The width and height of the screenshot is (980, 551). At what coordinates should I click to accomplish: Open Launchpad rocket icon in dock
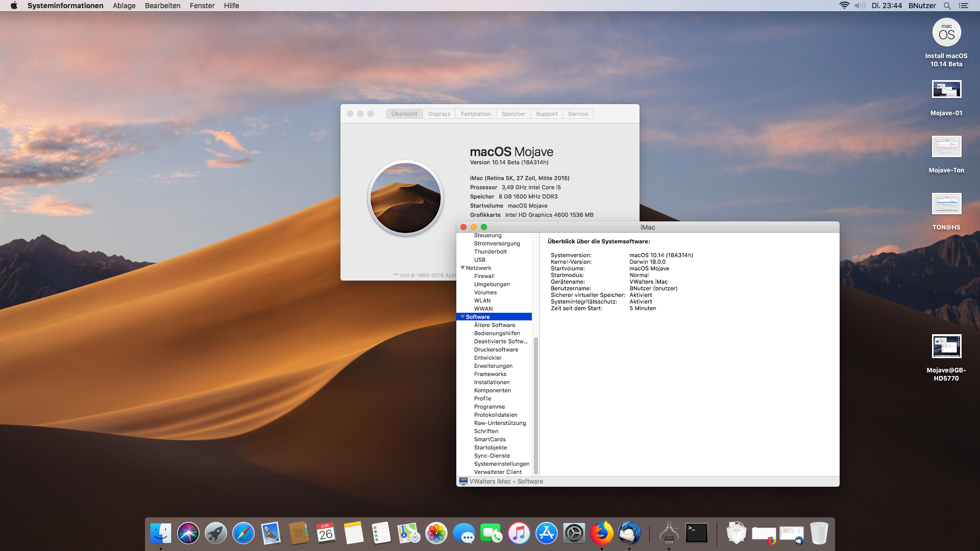216,534
